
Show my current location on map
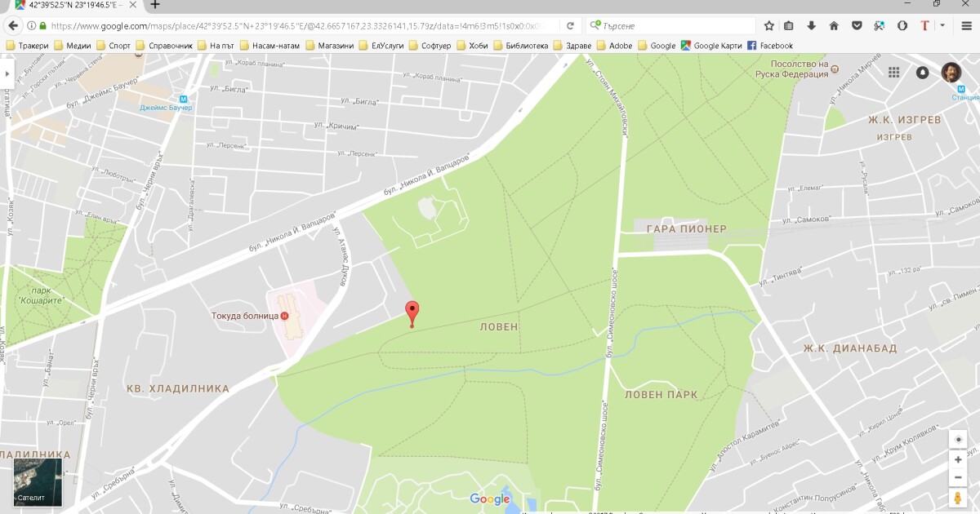coord(958,439)
